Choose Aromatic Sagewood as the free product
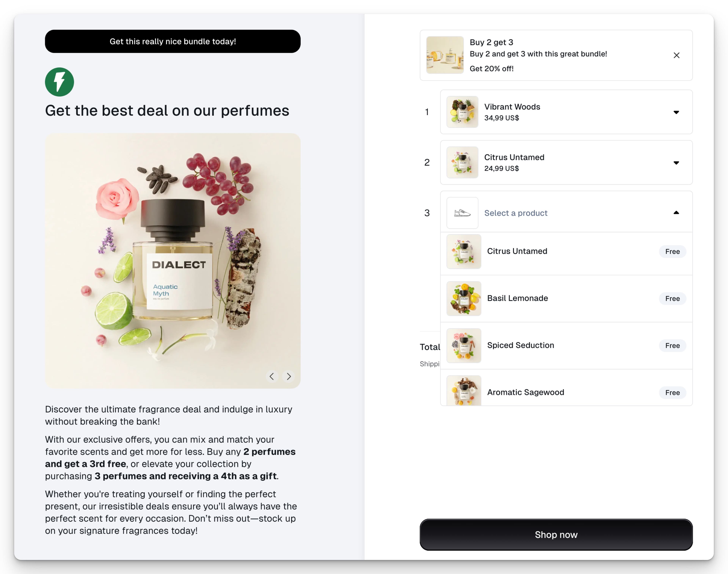This screenshot has width=728, height=574. pyautogui.click(x=566, y=388)
